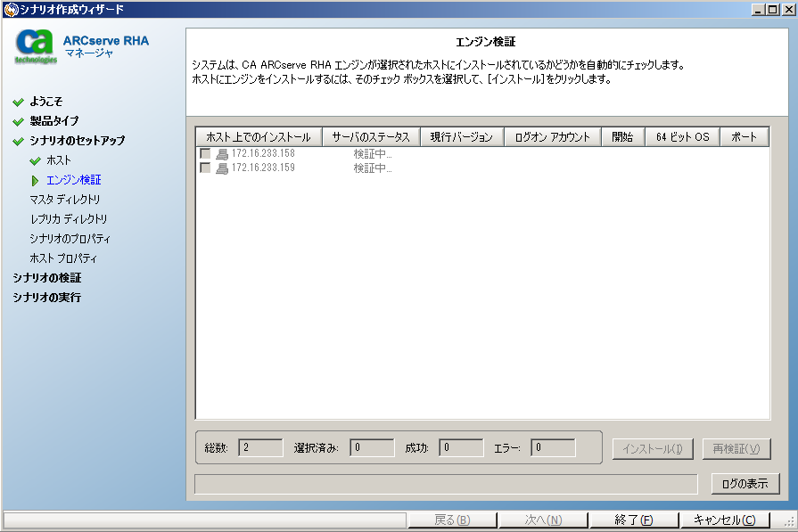Image resolution: width=798 pixels, height=532 pixels.
Task: Select the エンジン検証 step
Action: tap(74, 180)
